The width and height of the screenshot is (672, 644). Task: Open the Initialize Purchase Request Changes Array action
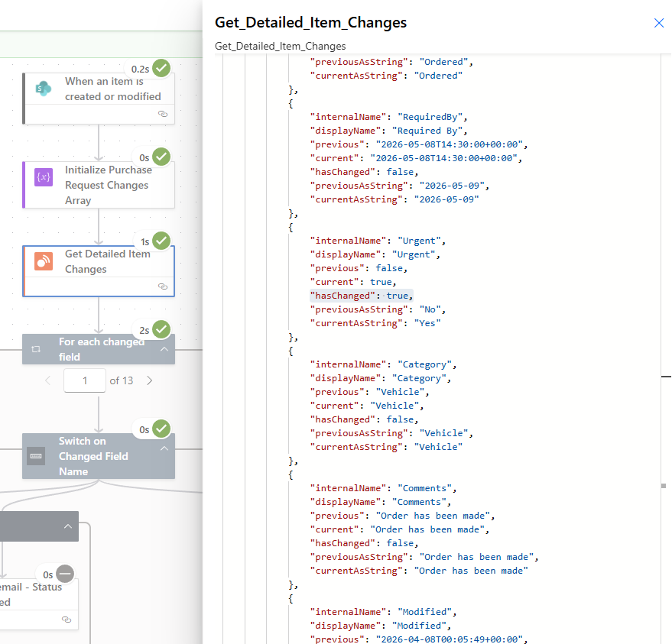tap(99, 185)
